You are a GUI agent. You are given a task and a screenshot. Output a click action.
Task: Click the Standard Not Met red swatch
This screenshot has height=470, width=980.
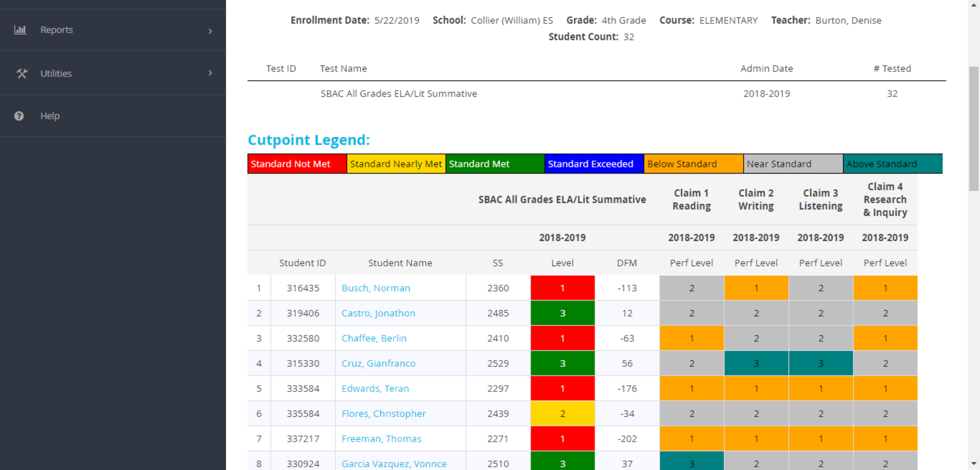coord(297,164)
